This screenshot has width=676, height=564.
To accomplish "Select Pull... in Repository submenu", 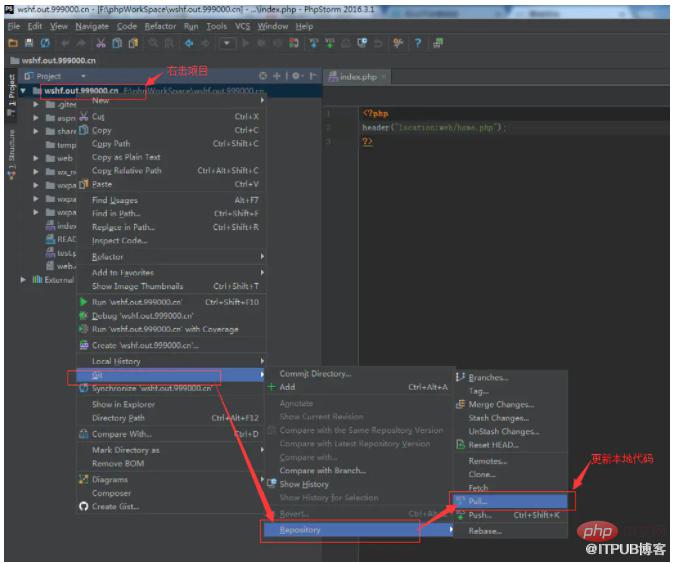I will [511, 501].
